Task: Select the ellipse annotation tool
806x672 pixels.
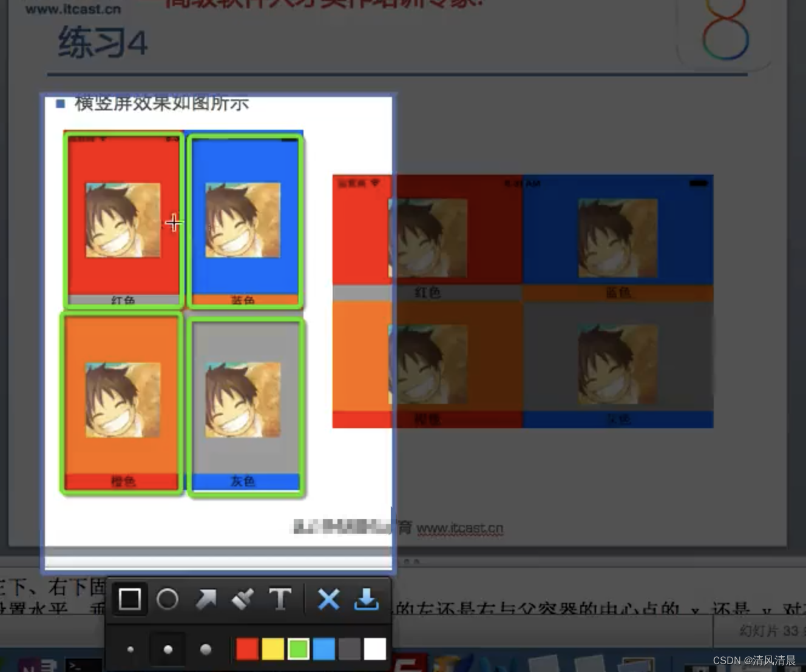Action: [168, 599]
